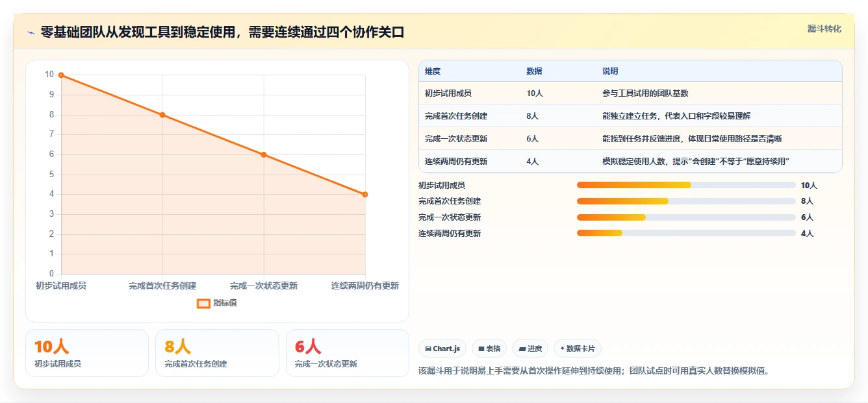Click the chart data point at value 8

click(162, 115)
